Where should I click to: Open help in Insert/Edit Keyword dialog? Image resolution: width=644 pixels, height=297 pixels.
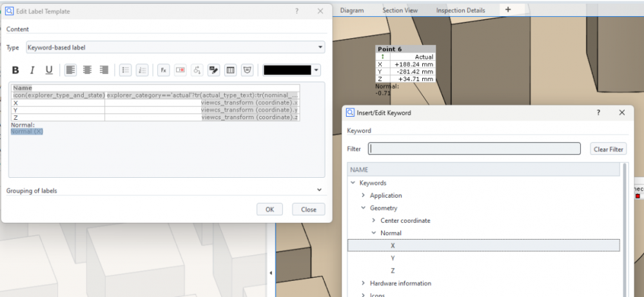click(x=598, y=112)
